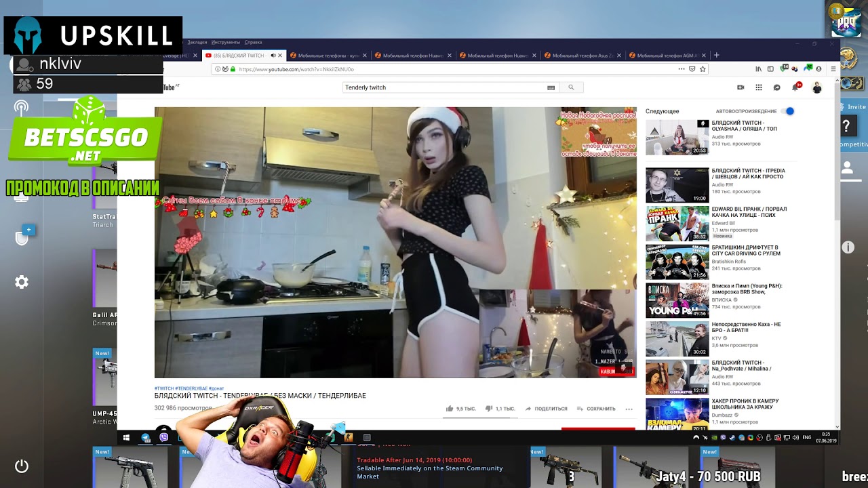Open the Firefox hamburger menu
This screenshot has height=488, width=868.
(x=833, y=69)
